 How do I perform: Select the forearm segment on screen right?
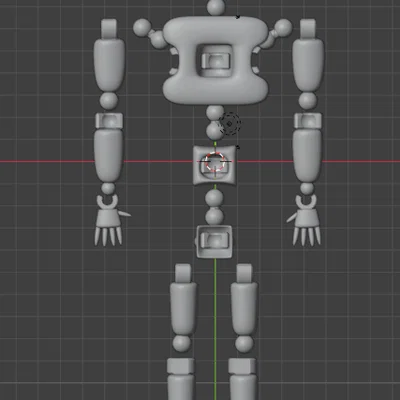pyautogui.click(x=307, y=155)
